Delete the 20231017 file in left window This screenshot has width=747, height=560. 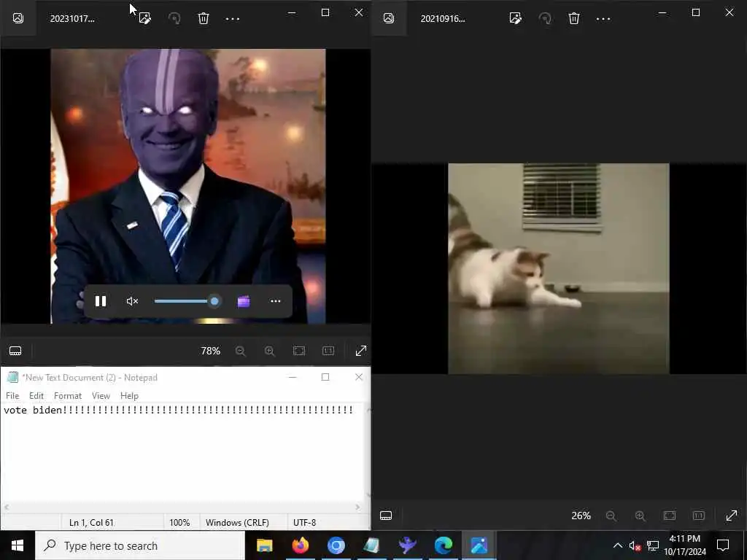pos(204,18)
